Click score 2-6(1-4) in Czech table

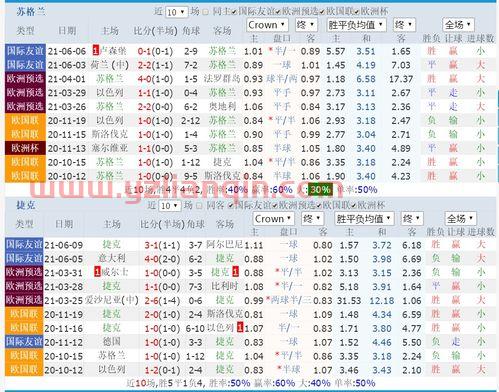tap(162, 300)
